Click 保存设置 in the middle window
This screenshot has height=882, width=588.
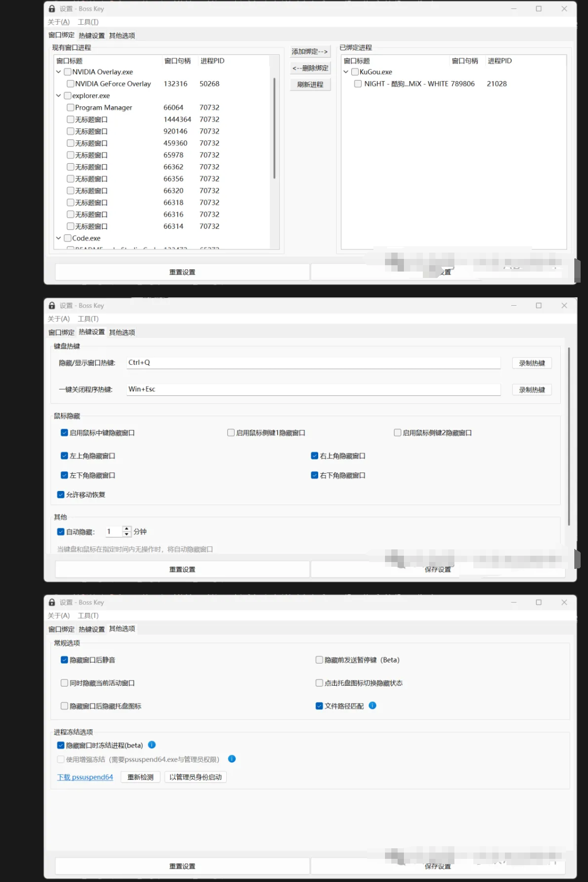click(438, 569)
